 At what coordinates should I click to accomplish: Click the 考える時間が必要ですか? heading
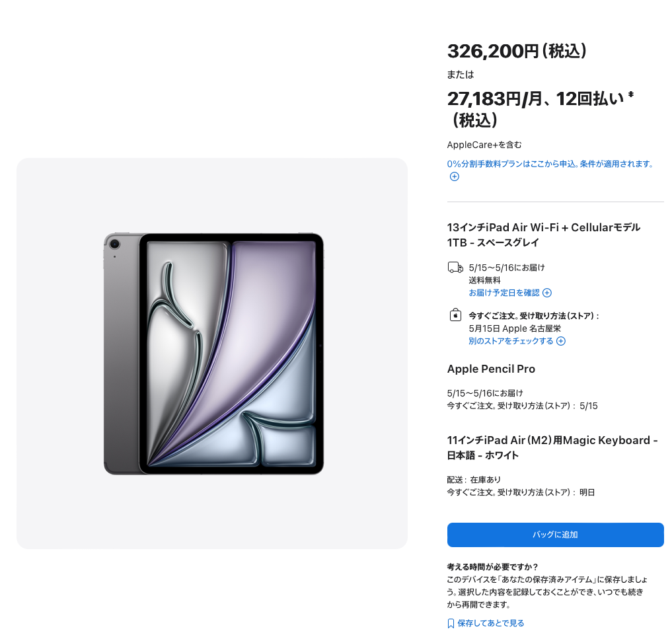click(x=492, y=566)
